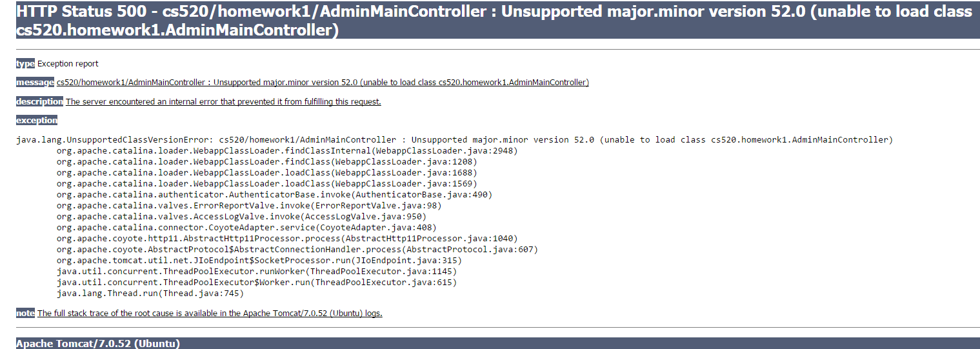Click the 'Exception report' text
Screen dimensions: 980x349
coord(68,63)
